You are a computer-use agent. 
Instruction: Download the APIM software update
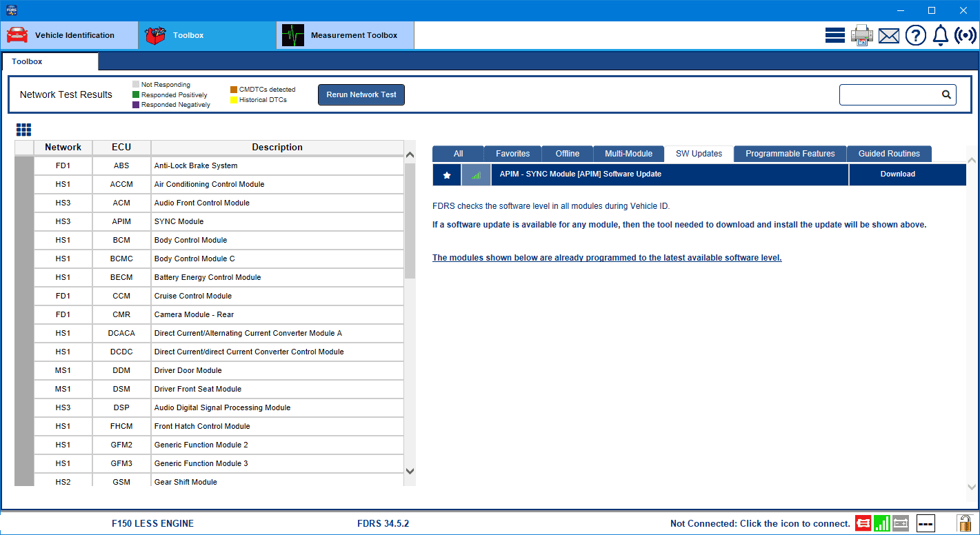click(897, 174)
